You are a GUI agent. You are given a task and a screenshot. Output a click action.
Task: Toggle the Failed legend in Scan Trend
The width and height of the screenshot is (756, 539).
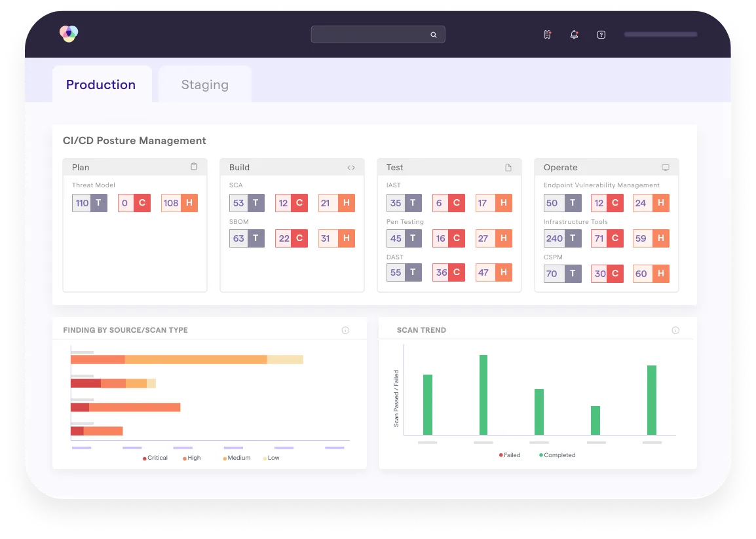pos(510,455)
